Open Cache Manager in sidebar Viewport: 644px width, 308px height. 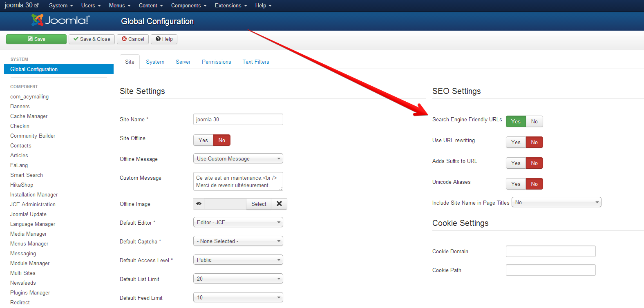(29, 116)
